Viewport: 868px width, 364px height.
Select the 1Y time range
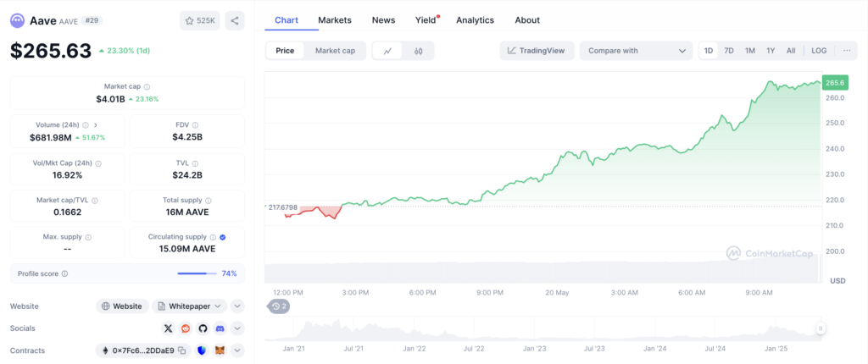771,50
